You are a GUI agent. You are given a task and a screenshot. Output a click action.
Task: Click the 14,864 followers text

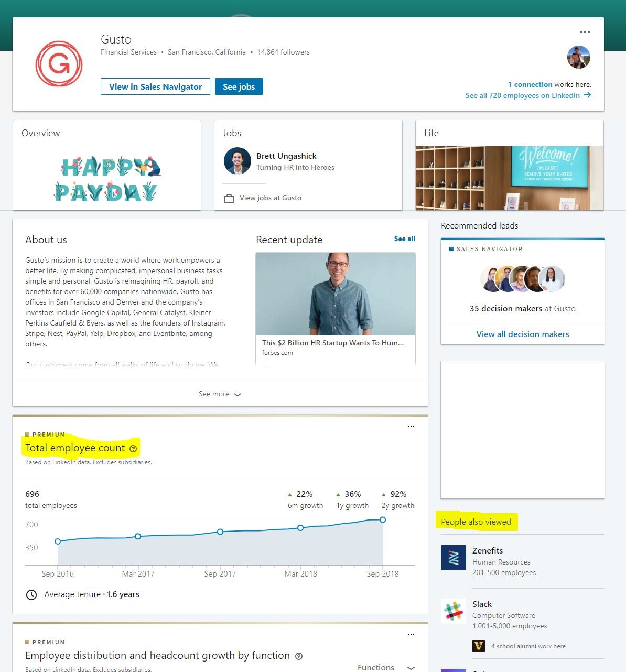284,52
